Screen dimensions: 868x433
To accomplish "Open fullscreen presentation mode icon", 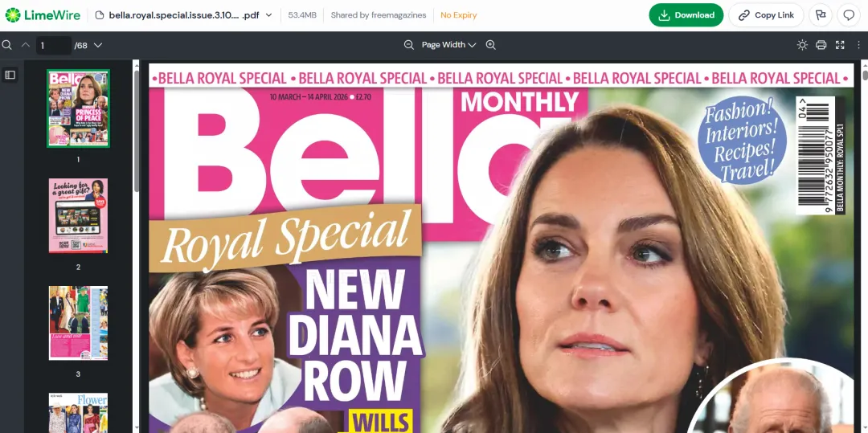I will (840, 45).
